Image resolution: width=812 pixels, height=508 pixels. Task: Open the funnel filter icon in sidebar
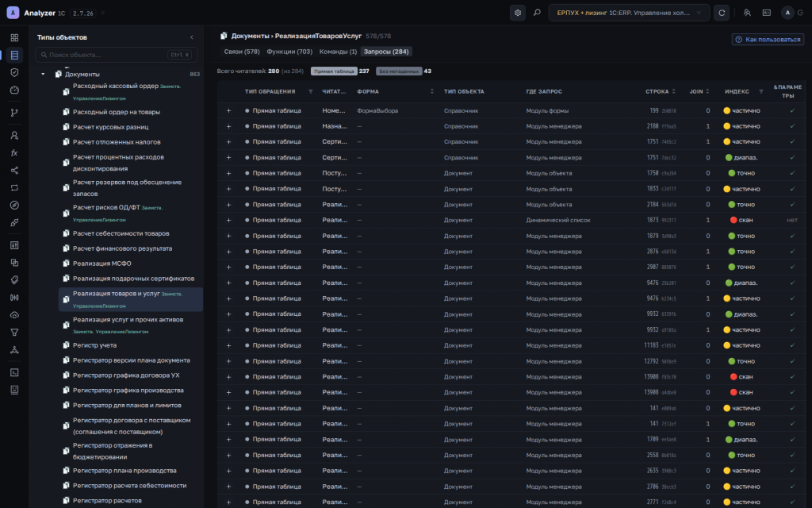[14, 333]
